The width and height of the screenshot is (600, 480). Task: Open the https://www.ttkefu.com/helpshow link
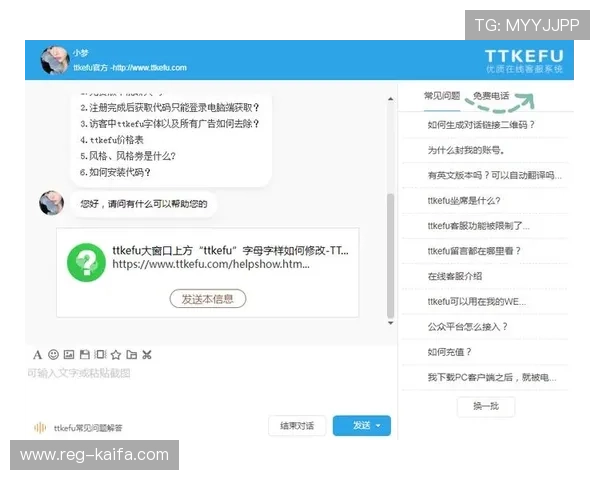(211, 264)
